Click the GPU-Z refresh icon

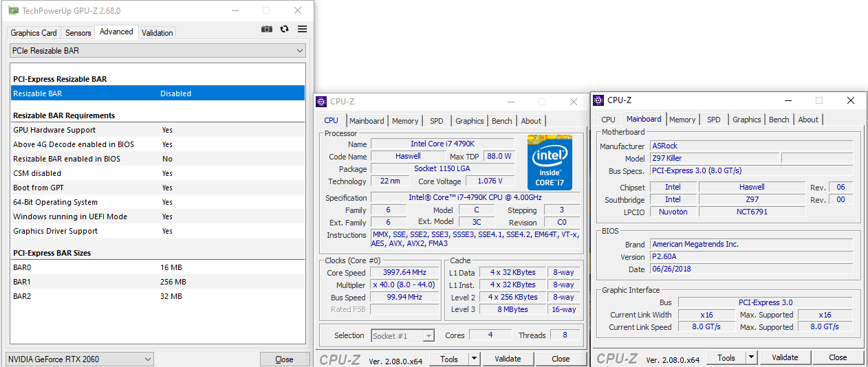point(284,29)
